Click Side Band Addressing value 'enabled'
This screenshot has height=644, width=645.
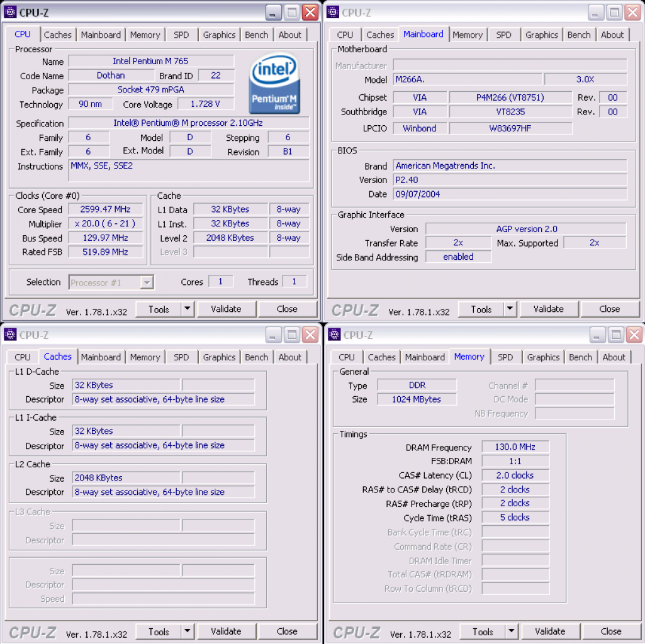pos(458,257)
